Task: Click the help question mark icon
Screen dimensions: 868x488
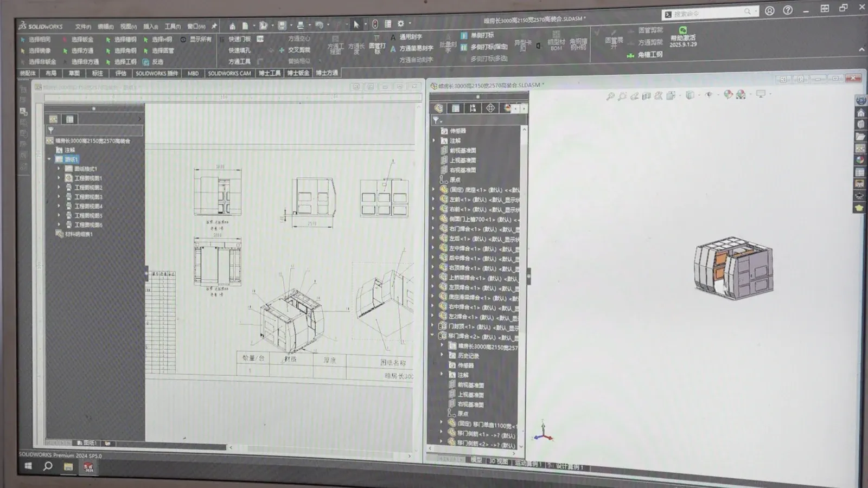Action: pos(788,10)
